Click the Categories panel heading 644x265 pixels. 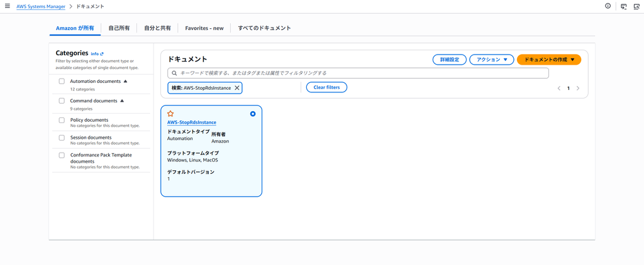pyautogui.click(x=72, y=53)
